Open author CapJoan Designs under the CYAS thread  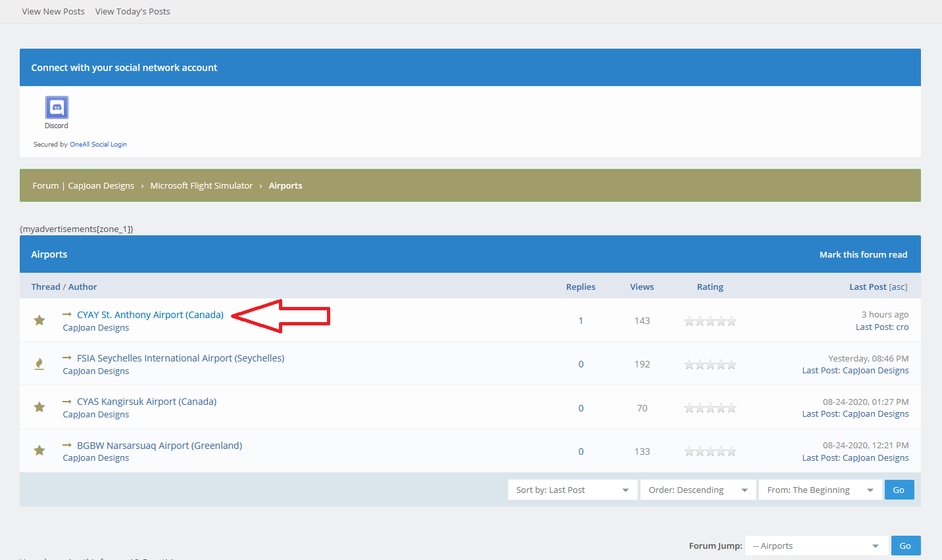point(96,415)
